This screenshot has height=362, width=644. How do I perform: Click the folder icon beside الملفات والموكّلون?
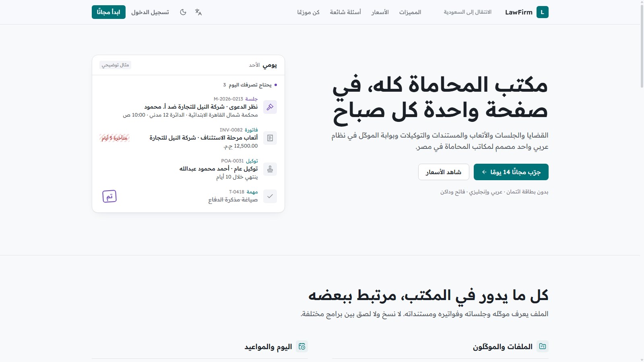tap(543, 346)
